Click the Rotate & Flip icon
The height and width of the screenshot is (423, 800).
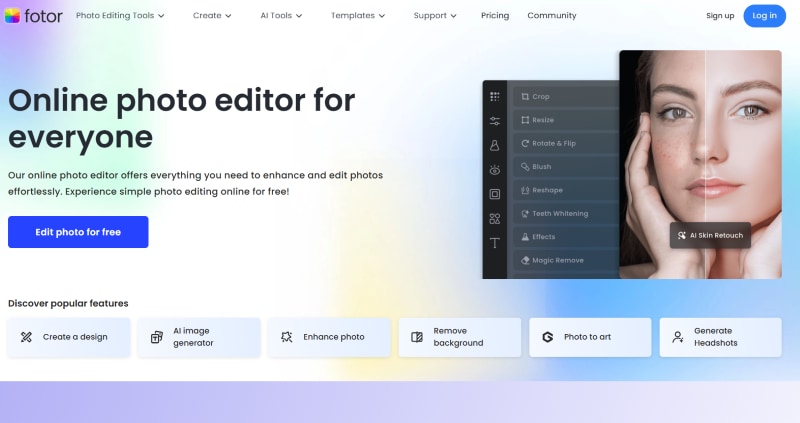point(525,143)
